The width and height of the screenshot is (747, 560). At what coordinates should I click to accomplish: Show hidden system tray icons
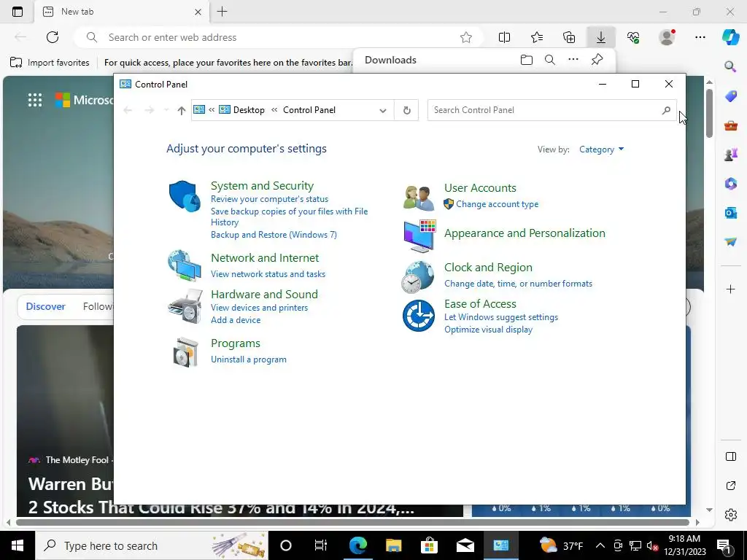(600, 545)
